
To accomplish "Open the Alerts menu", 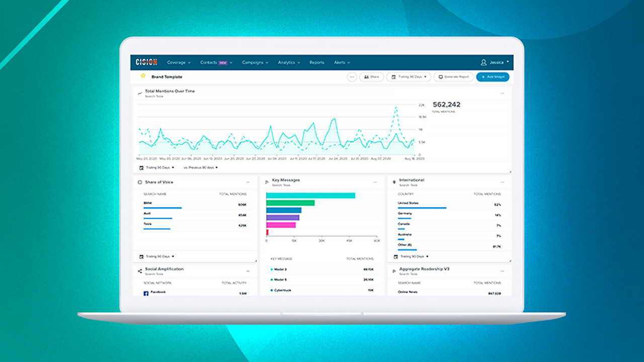I will (x=342, y=62).
